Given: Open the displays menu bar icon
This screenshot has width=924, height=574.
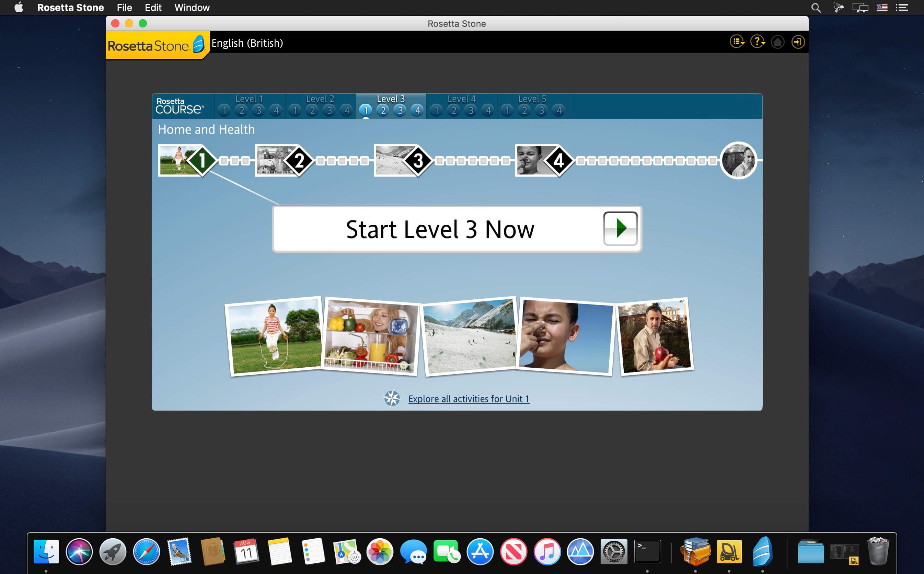Looking at the screenshot, I should 860,8.
